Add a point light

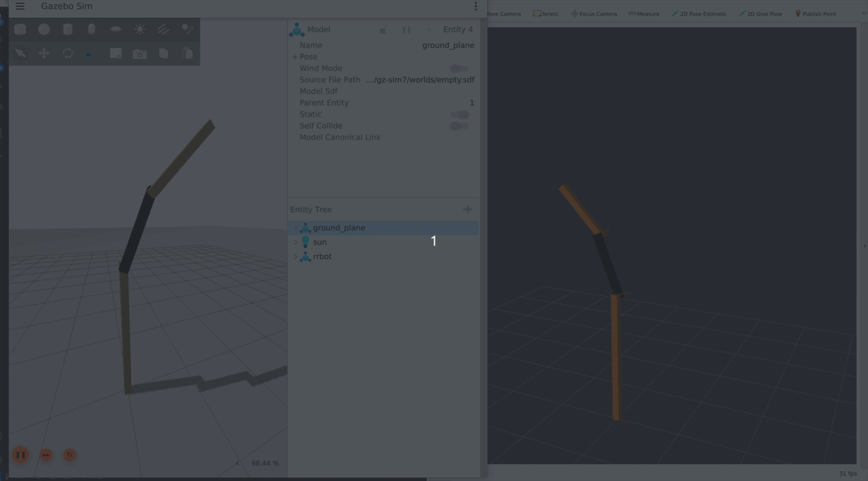tap(140, 29)
